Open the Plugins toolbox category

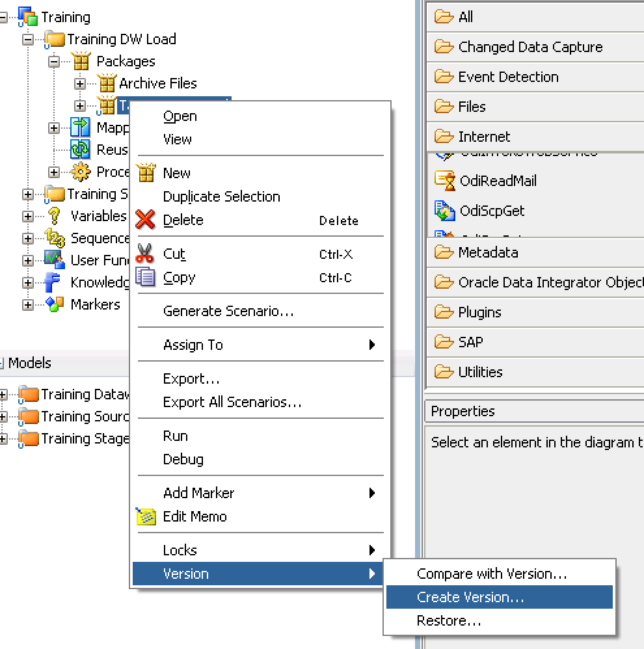pos(535,311)
